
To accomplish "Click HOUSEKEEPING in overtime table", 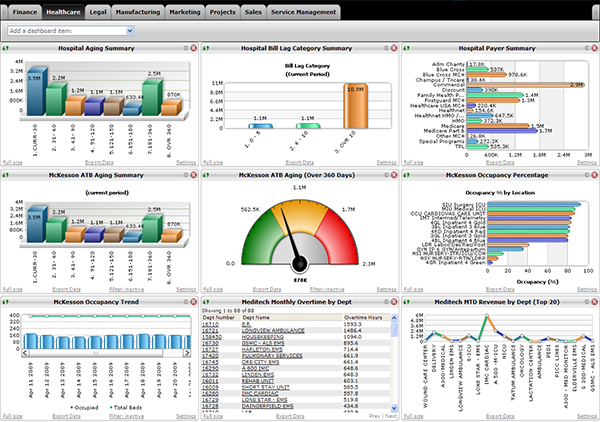I will click(x=262, y=337).
